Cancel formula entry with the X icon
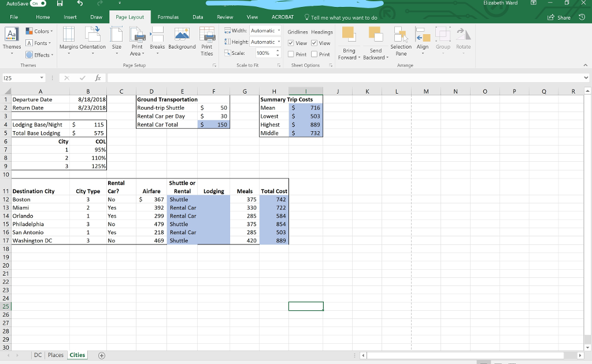Image resolution: width=592 pixels, height=364 pixels. (67, 78)
